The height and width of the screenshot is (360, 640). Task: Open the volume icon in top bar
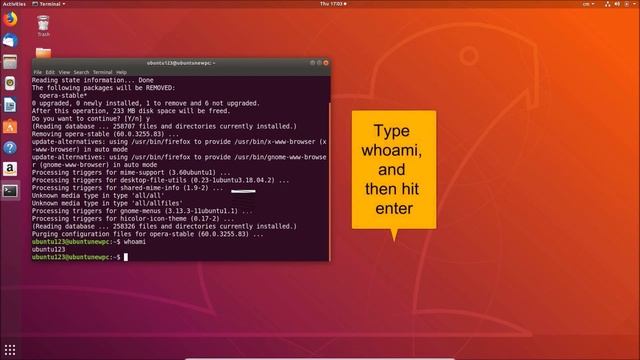[617, 4]
